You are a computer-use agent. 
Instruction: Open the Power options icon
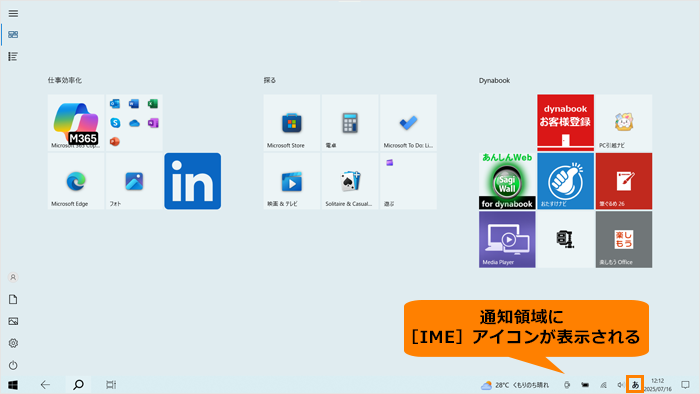tap(13, 365)
